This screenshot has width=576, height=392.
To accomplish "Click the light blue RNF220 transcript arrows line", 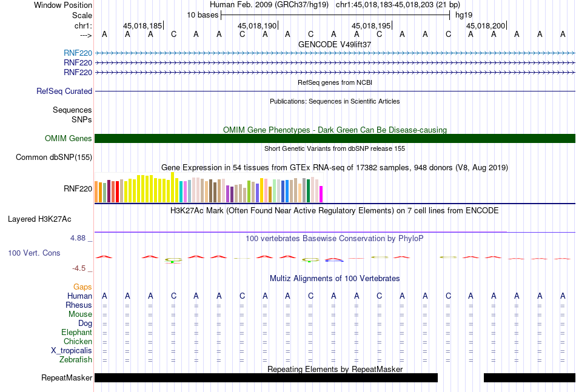I will click(335, 53).
